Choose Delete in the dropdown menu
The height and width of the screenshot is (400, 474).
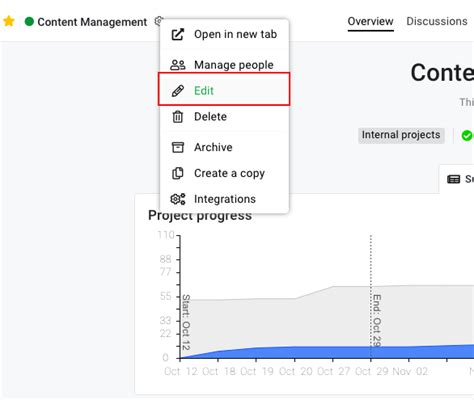coord(224,117)
